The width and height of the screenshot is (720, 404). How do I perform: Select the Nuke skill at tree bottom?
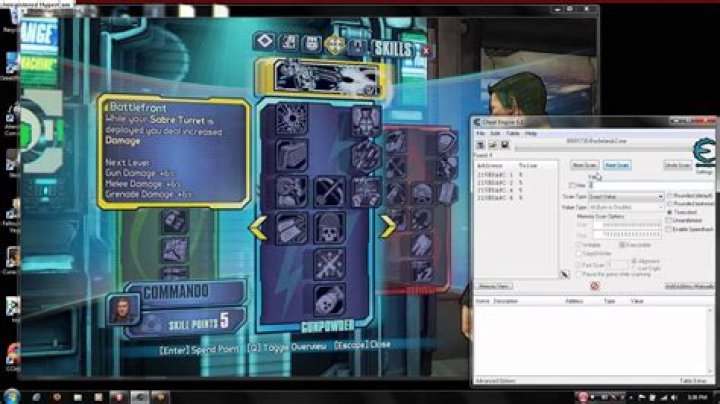(x=329, y=300)
